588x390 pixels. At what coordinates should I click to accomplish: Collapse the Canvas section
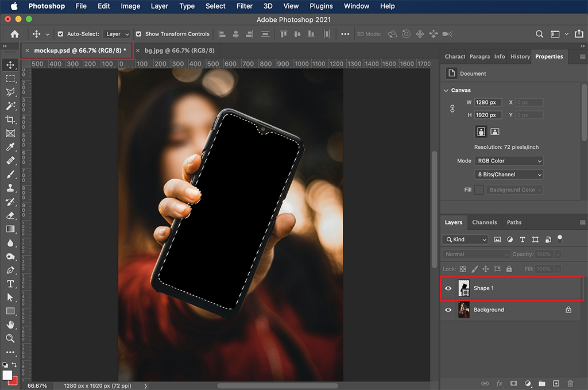click(446, 90)
